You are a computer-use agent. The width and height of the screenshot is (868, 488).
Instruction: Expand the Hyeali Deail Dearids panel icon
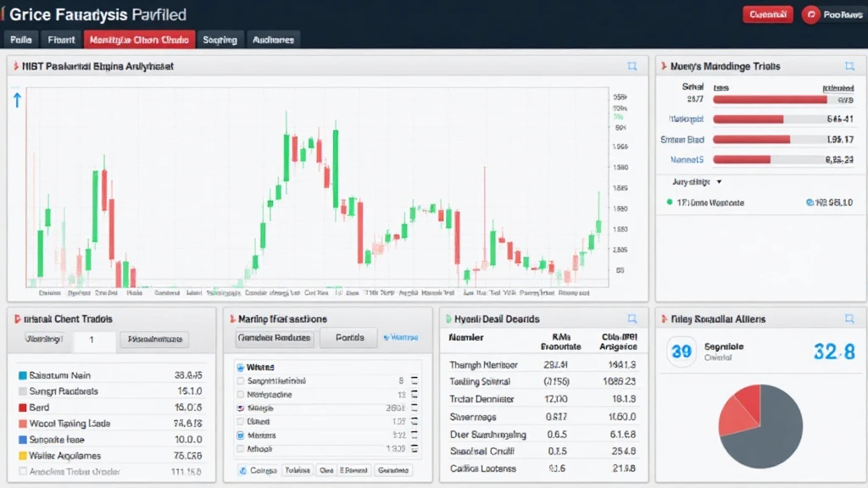coord(632,319)
